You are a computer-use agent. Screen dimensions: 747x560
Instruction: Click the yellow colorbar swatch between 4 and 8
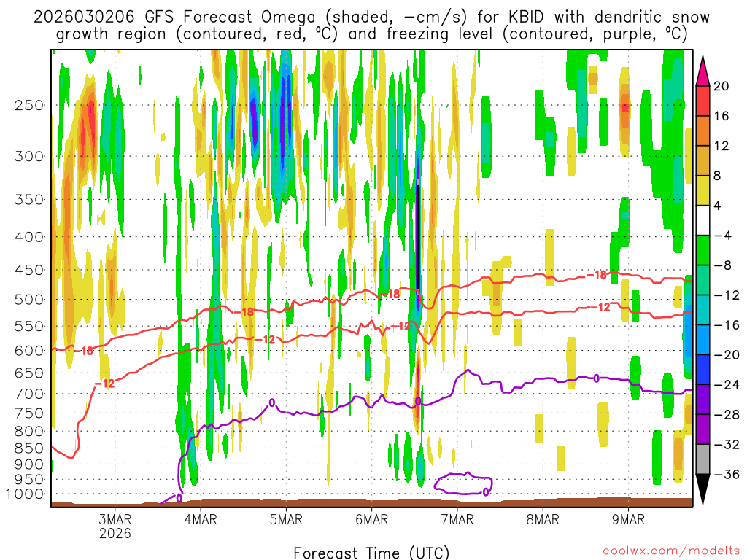click(x=703, y=190)
